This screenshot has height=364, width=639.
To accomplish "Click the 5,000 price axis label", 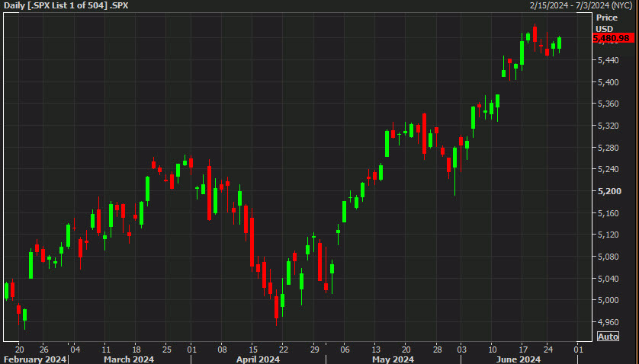I will (x=608, y=301).
